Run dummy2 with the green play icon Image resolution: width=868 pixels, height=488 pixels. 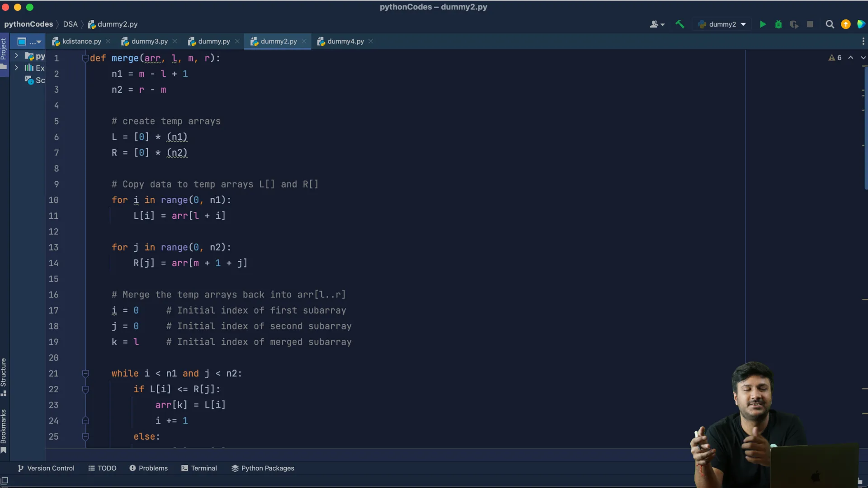coord(763,24)
